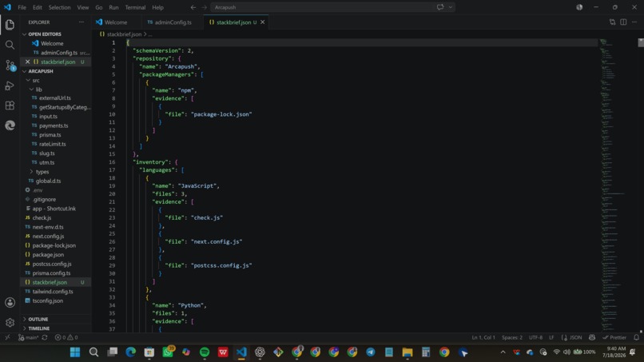Open the Accounts menu icon
Image resolution: width=644 pixels, height=362 pixels.
pyautogui.click(x=10, y=302)
